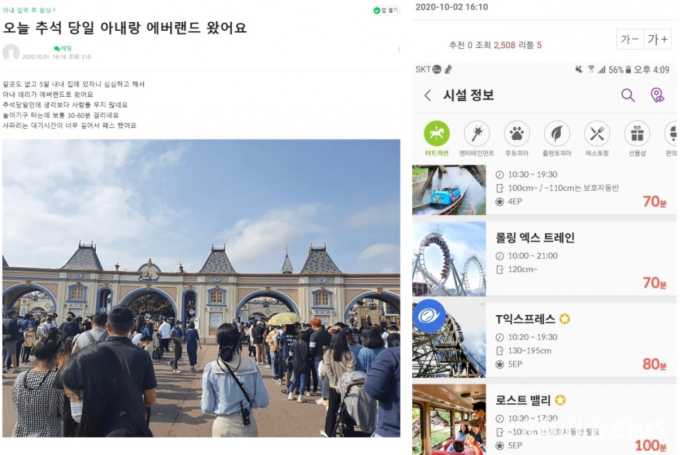Select the 레스토랑 fork and knife icon

pyautogui.click(x=597, y=134)
